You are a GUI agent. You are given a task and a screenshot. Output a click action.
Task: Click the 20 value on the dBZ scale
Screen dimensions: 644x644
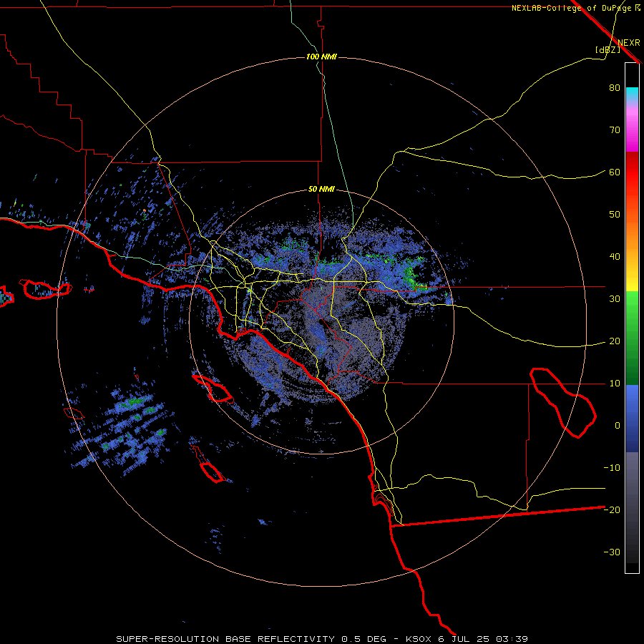click(x=615, y=341)
